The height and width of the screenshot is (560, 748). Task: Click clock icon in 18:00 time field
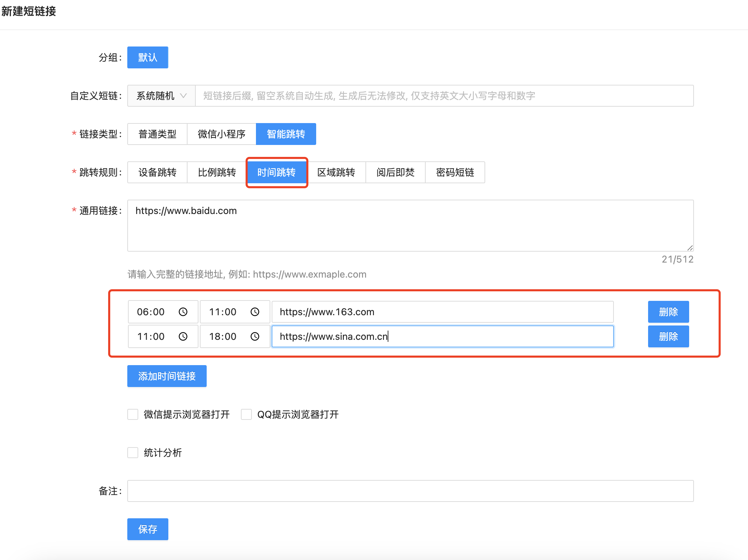tap(255, 336)
